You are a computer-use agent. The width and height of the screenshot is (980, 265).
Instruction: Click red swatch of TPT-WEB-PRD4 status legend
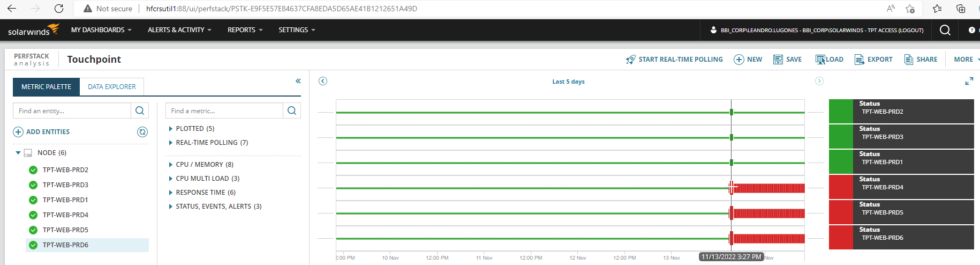[841, 187]
